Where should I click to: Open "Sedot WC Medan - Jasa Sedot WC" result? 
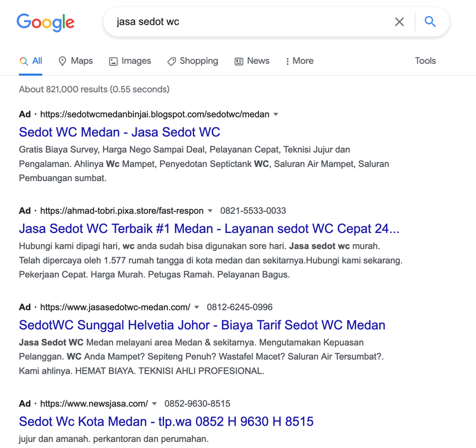click(119, 132)
